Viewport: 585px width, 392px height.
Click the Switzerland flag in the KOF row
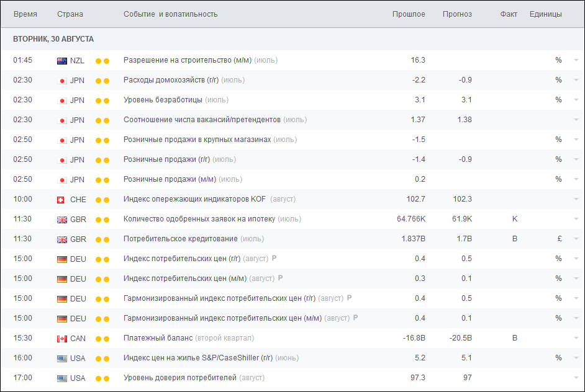tap(62, 200)
